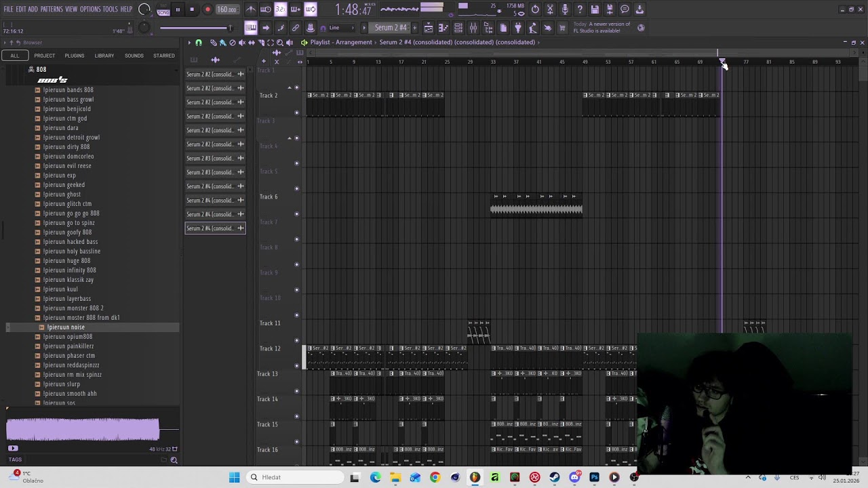The height and width of the screenshot is (488, 868).
Task: Open the PATTERNS menu
Action: point(52,9)
